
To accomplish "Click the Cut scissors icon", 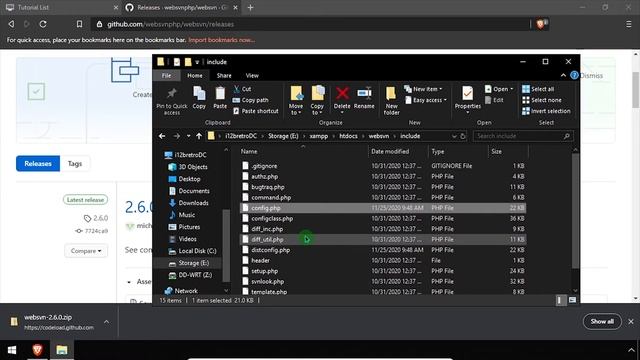I will click(x=237, y=89).
